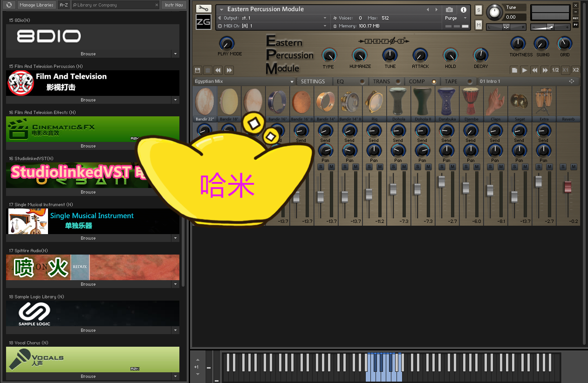
Task: Select the Extra congas image
Action: [544, 101]
